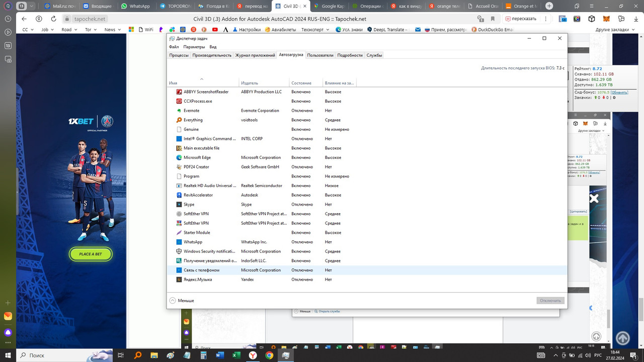Click the PDF24 Creator icon in startup list
This screenshot has width=644, height=362.
pyautogui.click(x=178, y=166)
